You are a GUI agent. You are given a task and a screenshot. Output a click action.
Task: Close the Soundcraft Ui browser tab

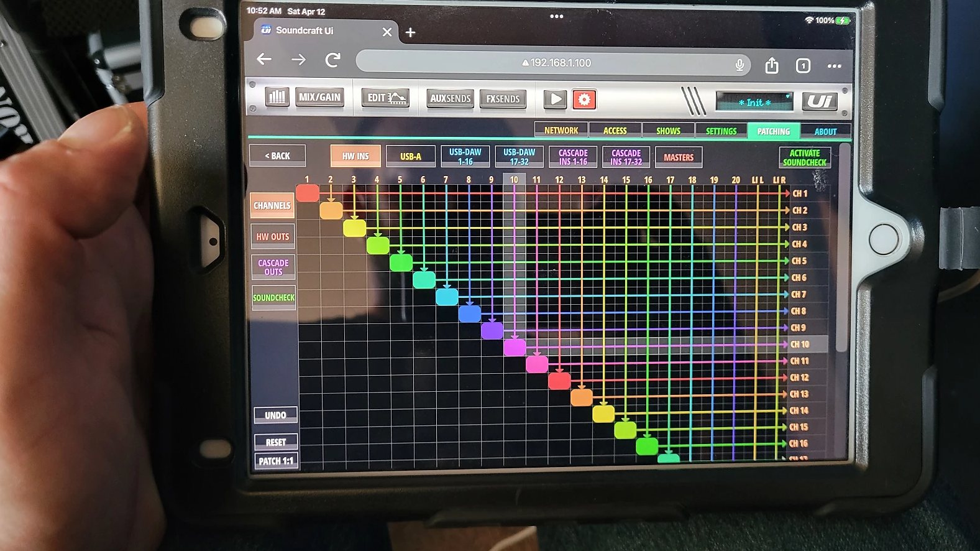[x=387, y=32]
